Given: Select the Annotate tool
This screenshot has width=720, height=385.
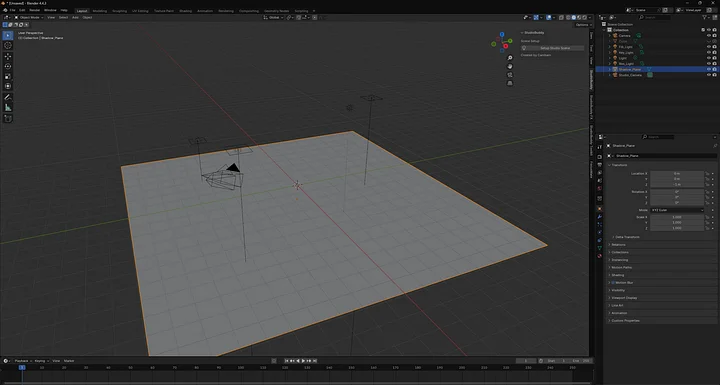Looking at the screenshot, I should (8, 97).
